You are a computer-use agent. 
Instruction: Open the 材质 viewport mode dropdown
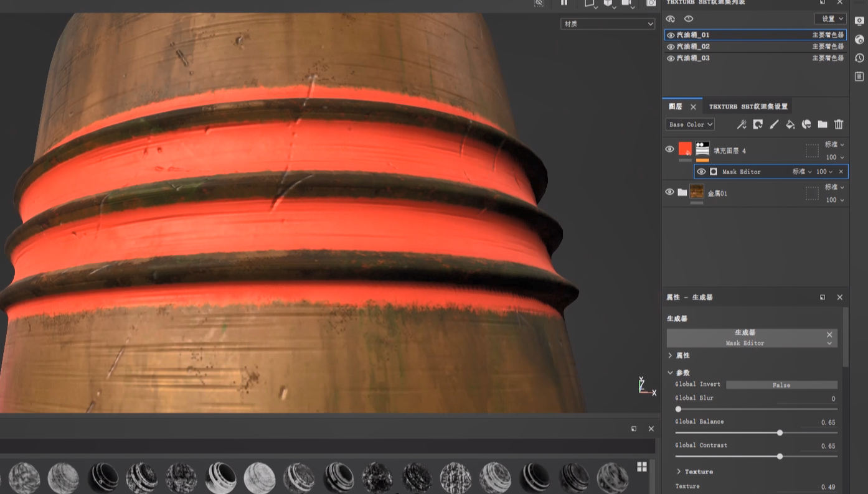click(x=608, y=24)
